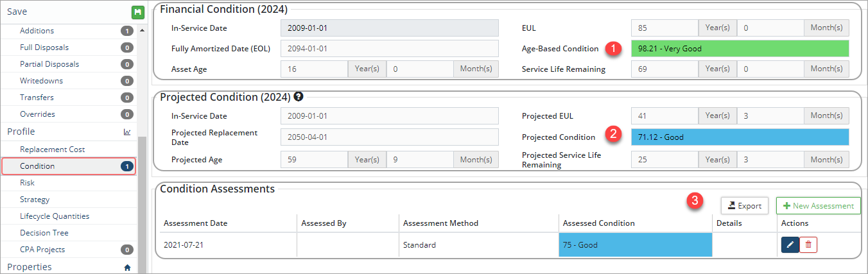Click the Fully Amortized Date field
This screenshot has width=868, height=274.
click(389, 49)
